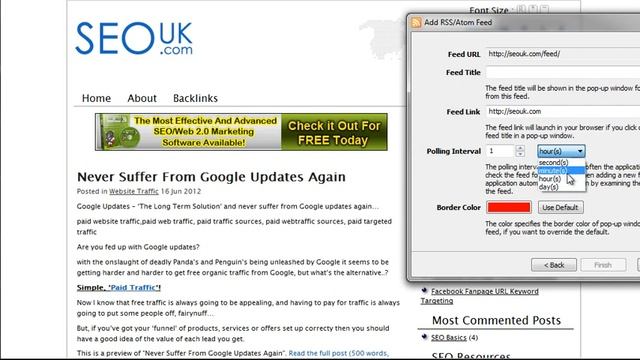Click into the Feed URL field
The image size is (640, 360).
[563, 54]
